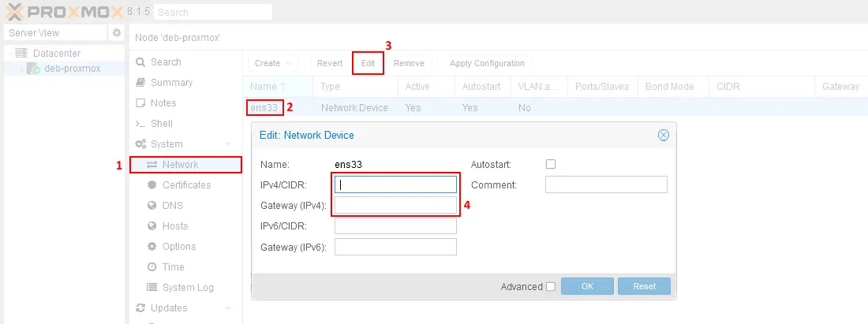868x324 pixels.
Task: Click the Proxmox logo
Action: (64, 12)
